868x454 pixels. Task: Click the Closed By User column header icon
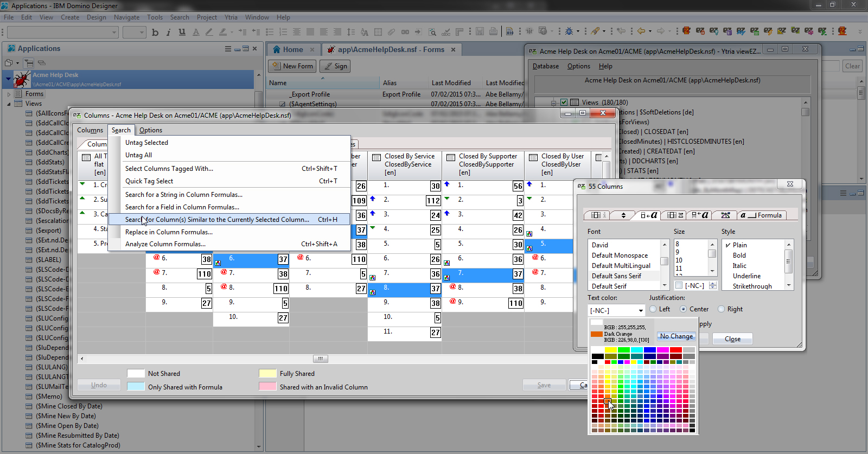tap(533, 157)
